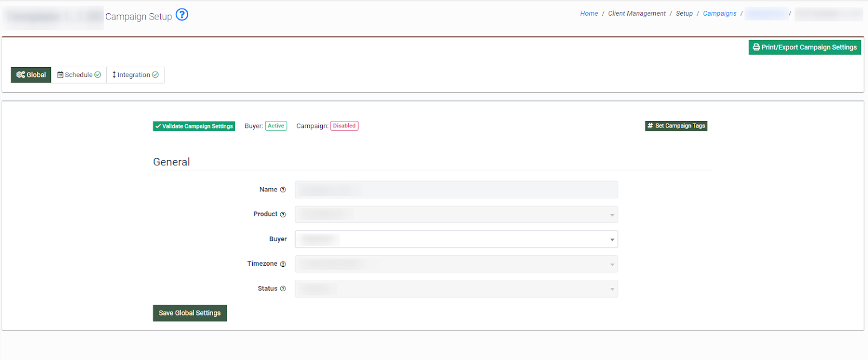Go to the Home breadcrumb link
868x360 pixels.
pyautogui.click(x=589, y=14)
